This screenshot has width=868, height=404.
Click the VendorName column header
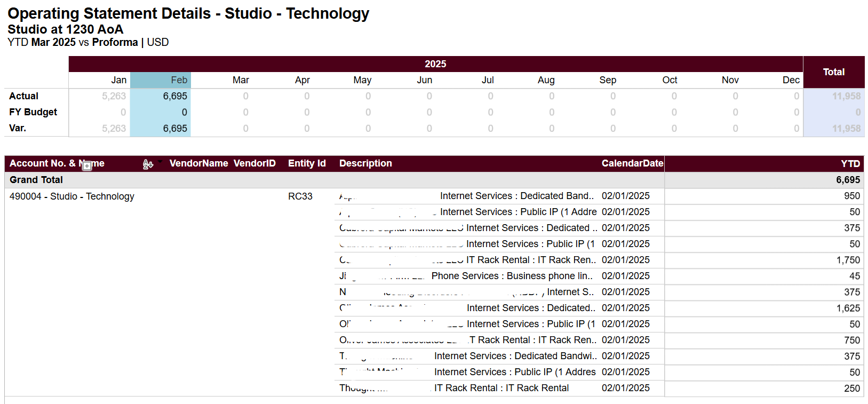tap(198, 163)
